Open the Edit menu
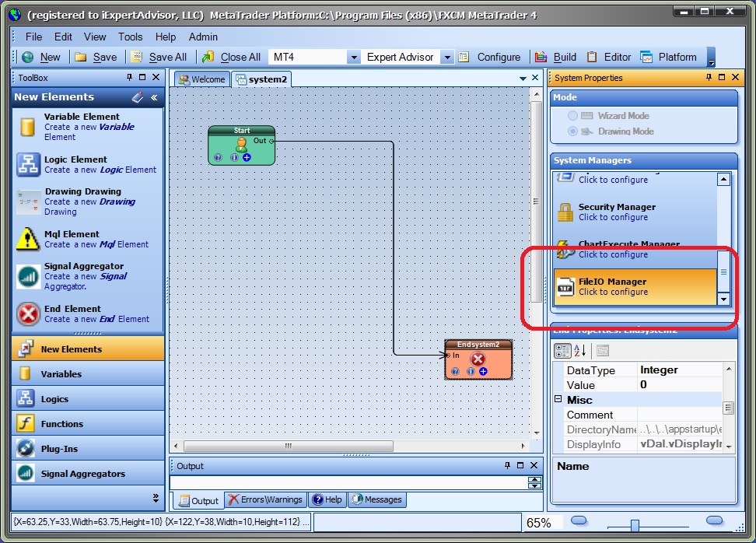 (x=63, y=37)
